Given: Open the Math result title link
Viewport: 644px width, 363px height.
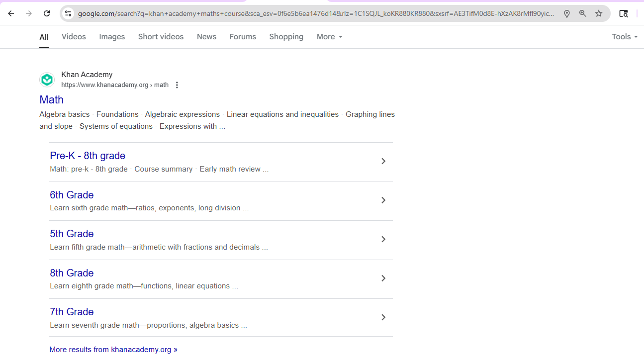Looking at the screenshot, I should [x=52, y=100].
